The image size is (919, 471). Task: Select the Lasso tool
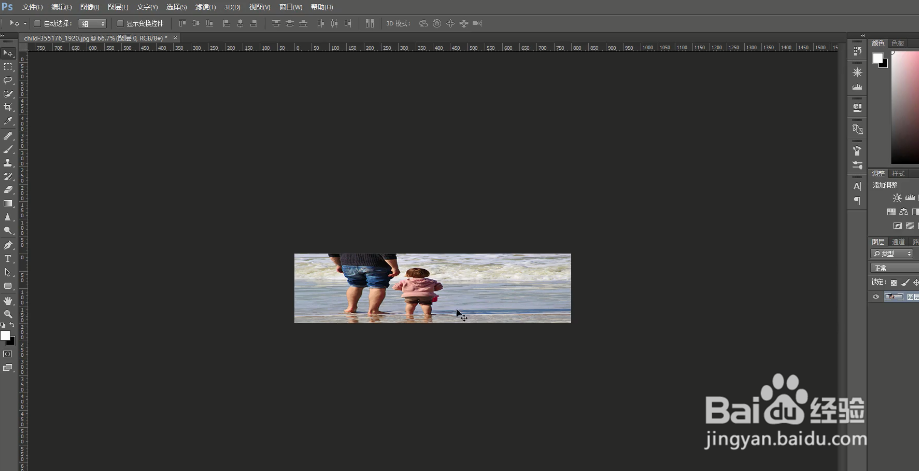click(x=8, y=80)
